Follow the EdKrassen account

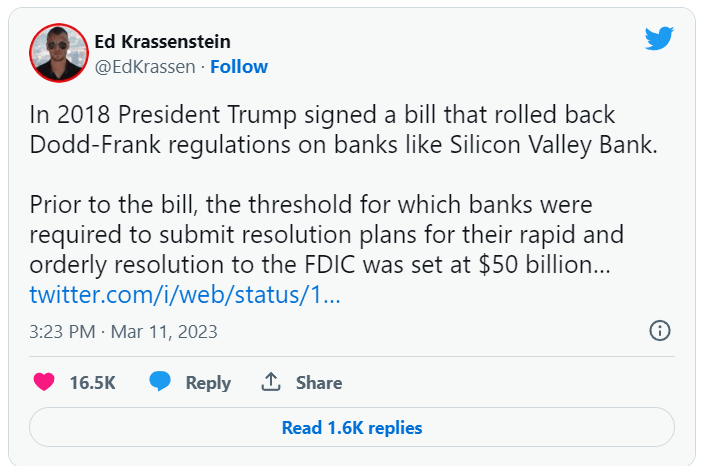pos(239,67)
